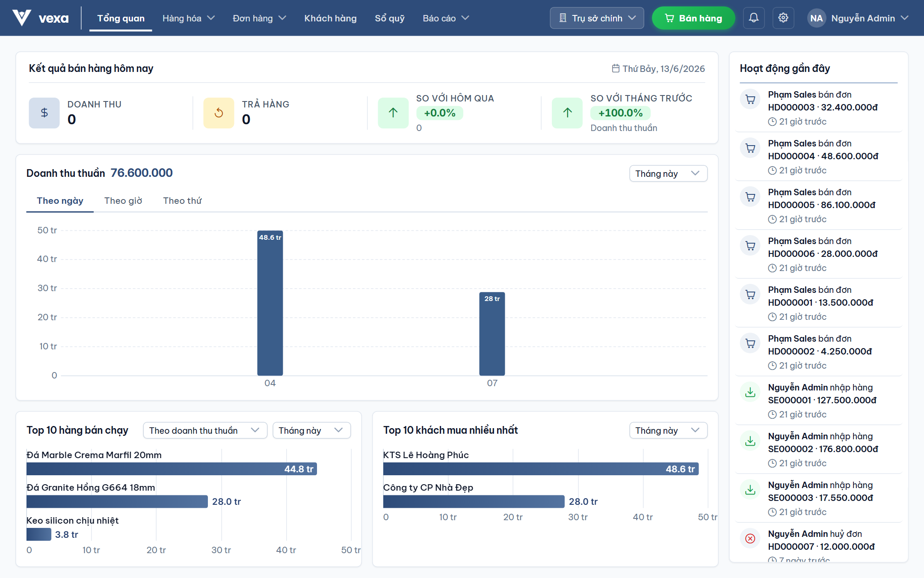Switch to the Theo giờ tab
This screenshot has height=578, width=924.
coord(123,201)
